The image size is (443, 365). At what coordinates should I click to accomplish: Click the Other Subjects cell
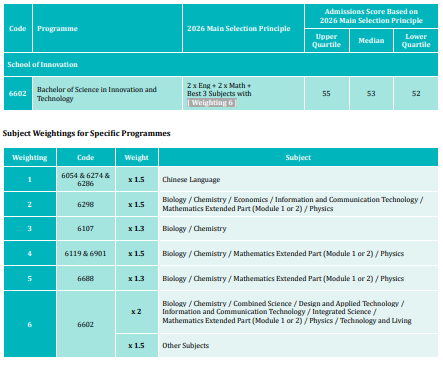click(x=298, y=345)
